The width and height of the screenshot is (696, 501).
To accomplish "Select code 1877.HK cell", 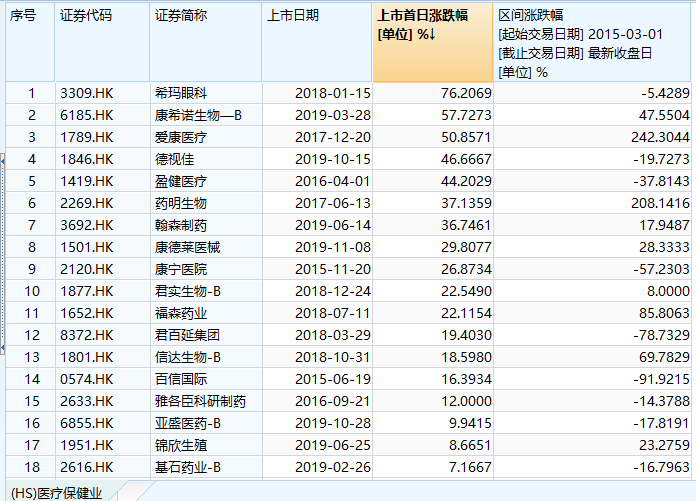I will pos(103,291).
